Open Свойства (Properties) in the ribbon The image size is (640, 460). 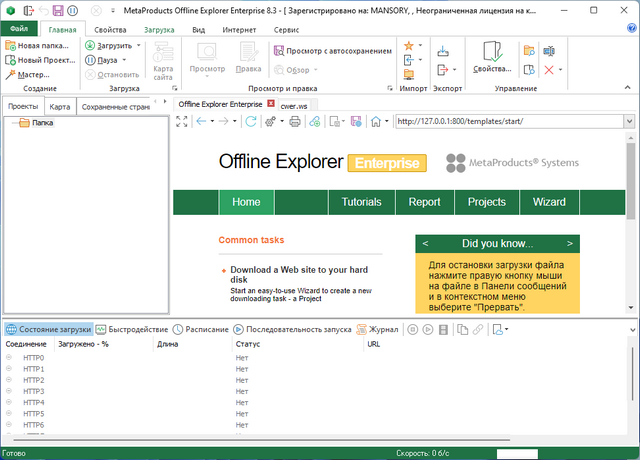coord(492,58)
